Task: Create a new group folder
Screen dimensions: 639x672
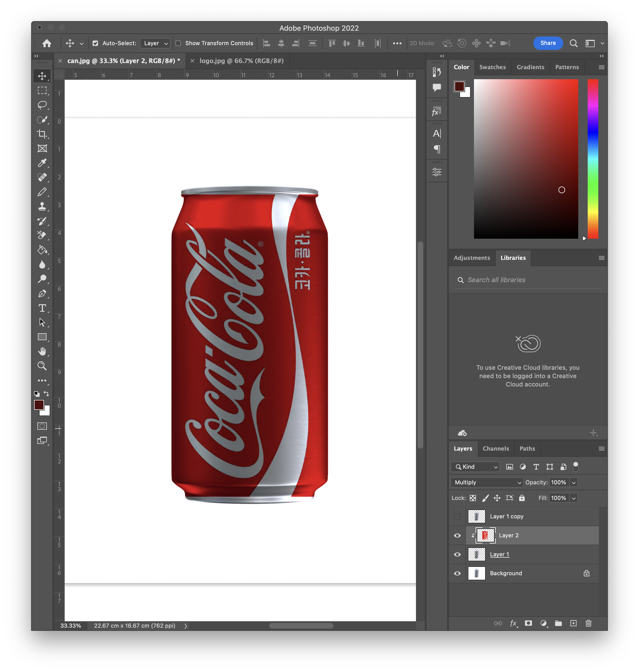Action: pyautogui.click(x=558, y=623)
